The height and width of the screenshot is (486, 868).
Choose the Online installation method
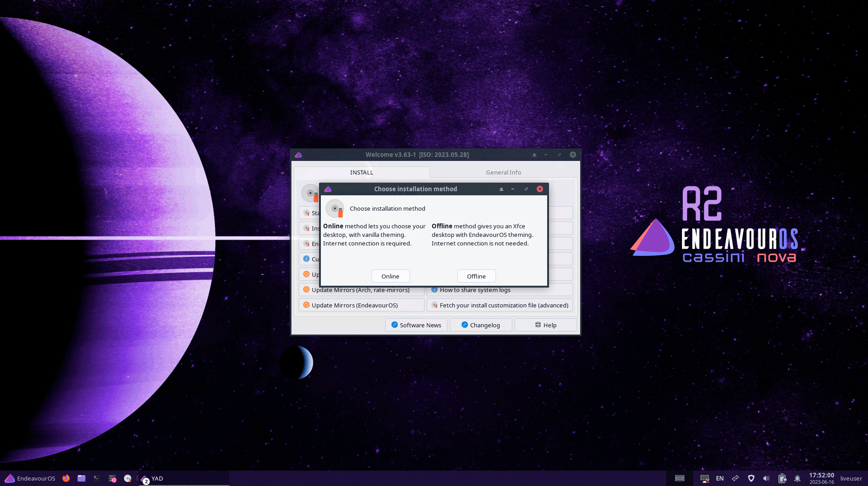(391, 276)
